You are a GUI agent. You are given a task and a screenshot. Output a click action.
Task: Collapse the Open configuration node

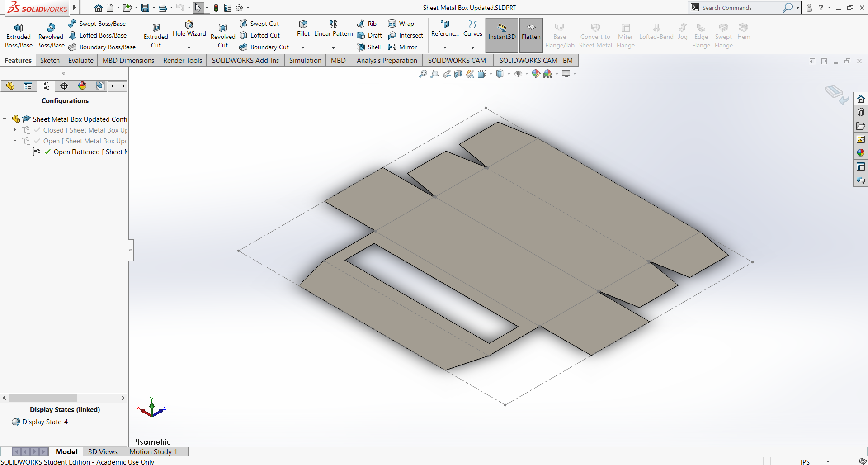[15, 141]
